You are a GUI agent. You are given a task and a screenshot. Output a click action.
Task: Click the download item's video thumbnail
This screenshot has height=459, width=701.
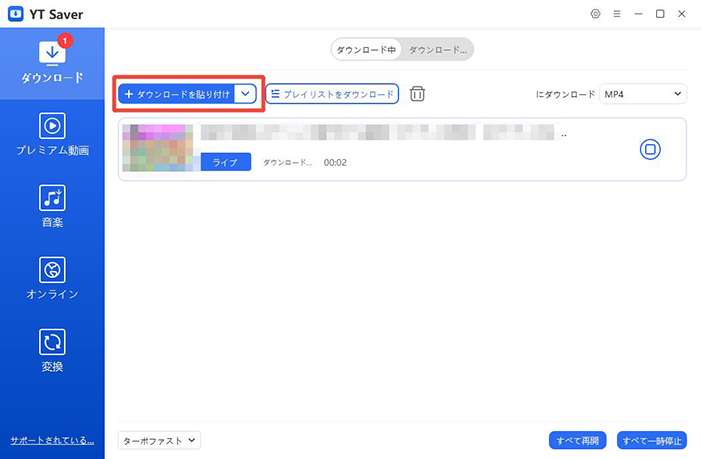click(x=158, y=148)
